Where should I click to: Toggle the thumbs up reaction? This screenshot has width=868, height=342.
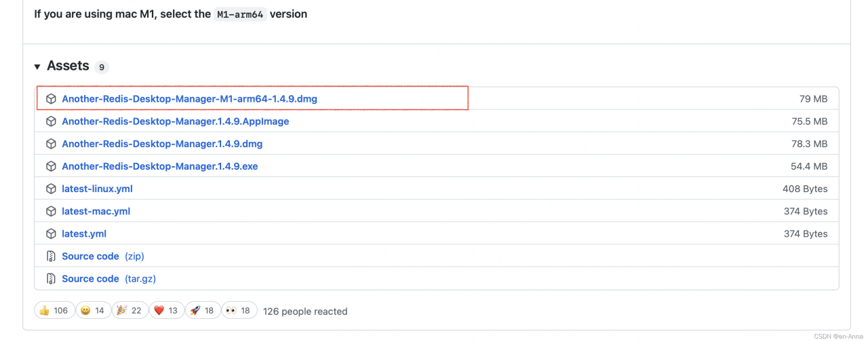click(54, 311)
